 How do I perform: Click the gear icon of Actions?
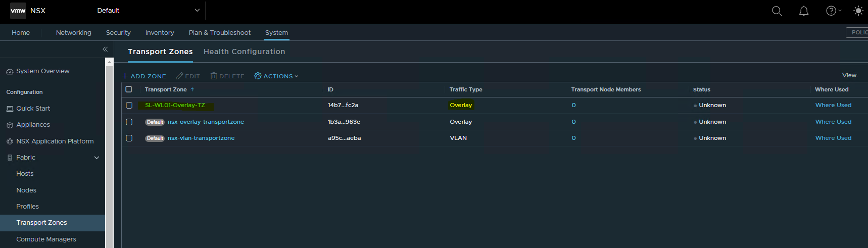pos(258,76)
